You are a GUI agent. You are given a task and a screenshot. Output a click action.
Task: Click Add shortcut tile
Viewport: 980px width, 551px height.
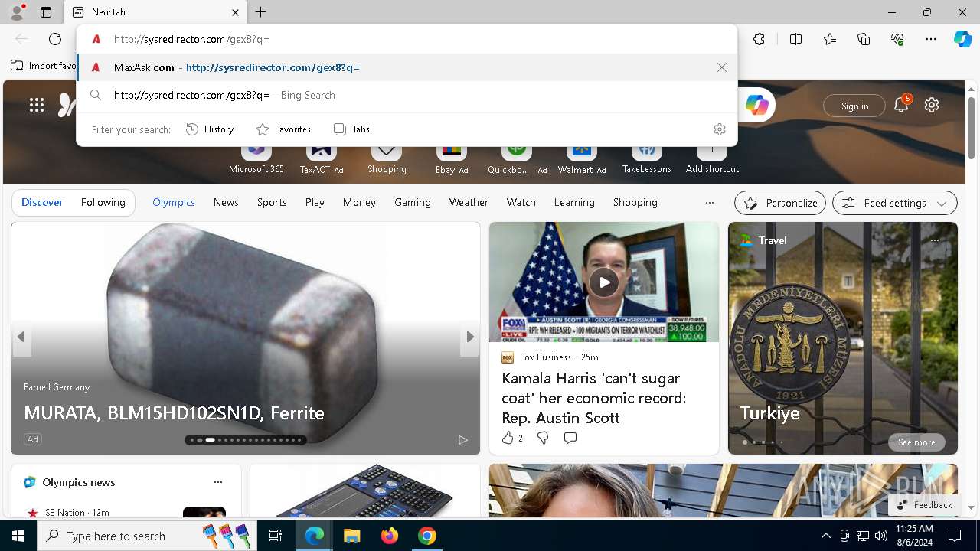pos(712,159)
